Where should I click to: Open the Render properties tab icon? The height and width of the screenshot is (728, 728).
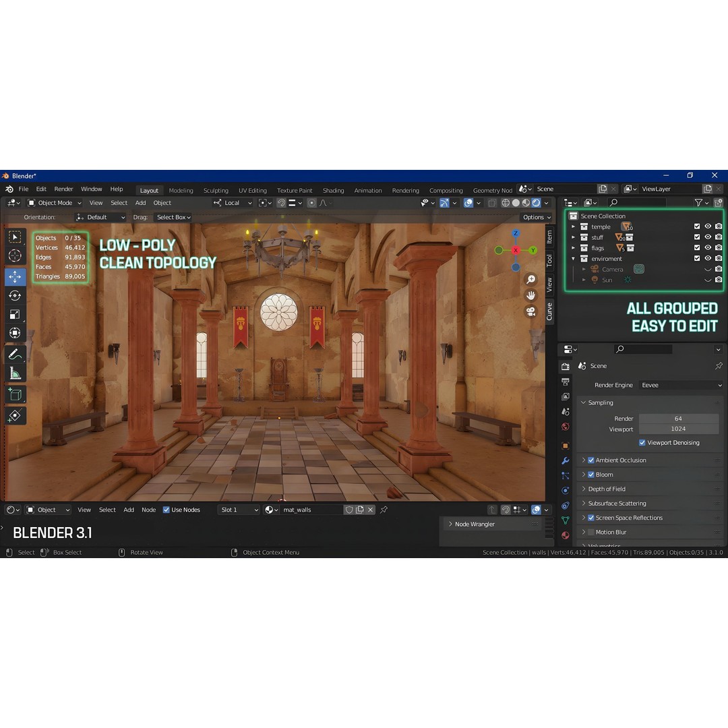click(566, 366)
